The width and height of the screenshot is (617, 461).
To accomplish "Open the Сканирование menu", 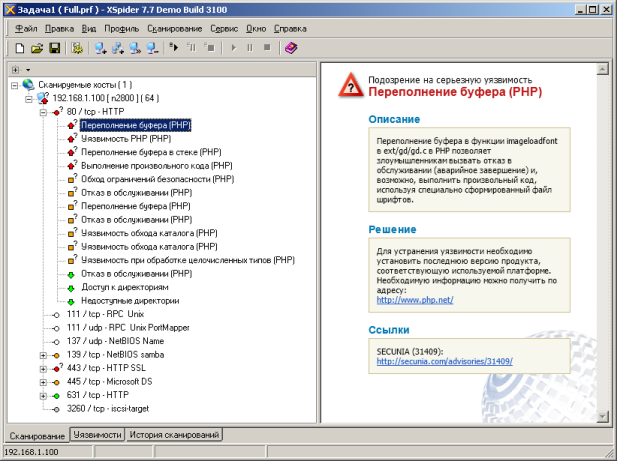I will click(x=175, y=29).
